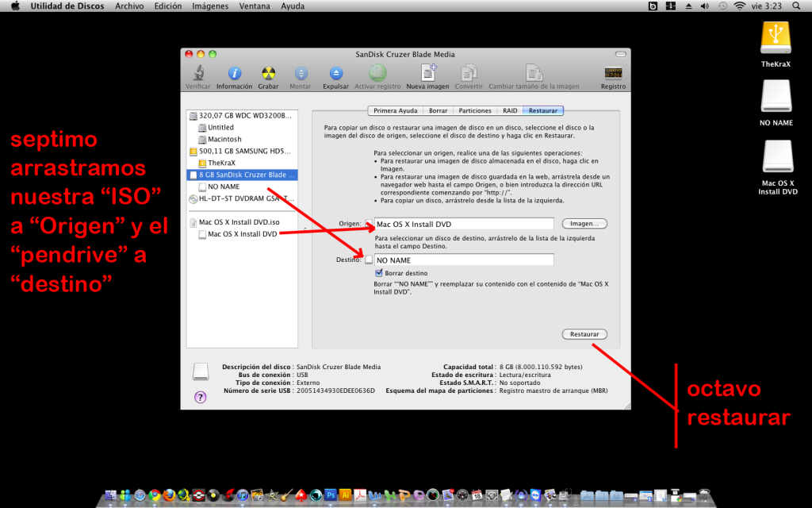Select the Macintosh volume in sidebar
812x508 pixels.
coord(242,140)
